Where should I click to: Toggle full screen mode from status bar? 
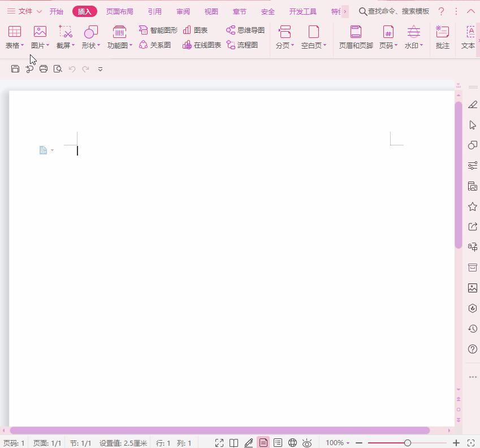click(x=219, y=443)
